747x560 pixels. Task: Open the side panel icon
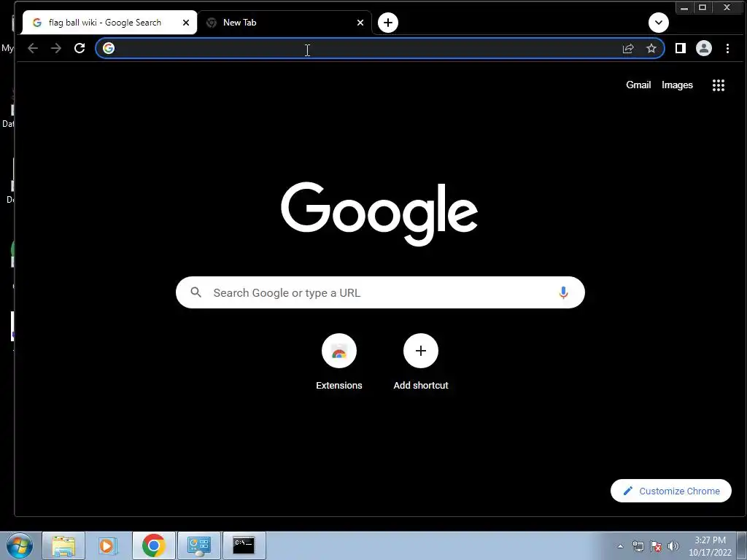coord(681,48)
